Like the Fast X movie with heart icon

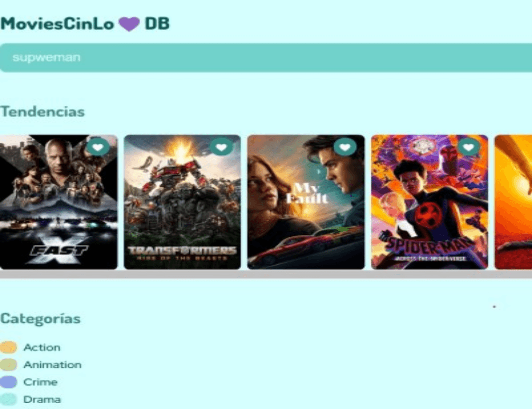[98, 147]
